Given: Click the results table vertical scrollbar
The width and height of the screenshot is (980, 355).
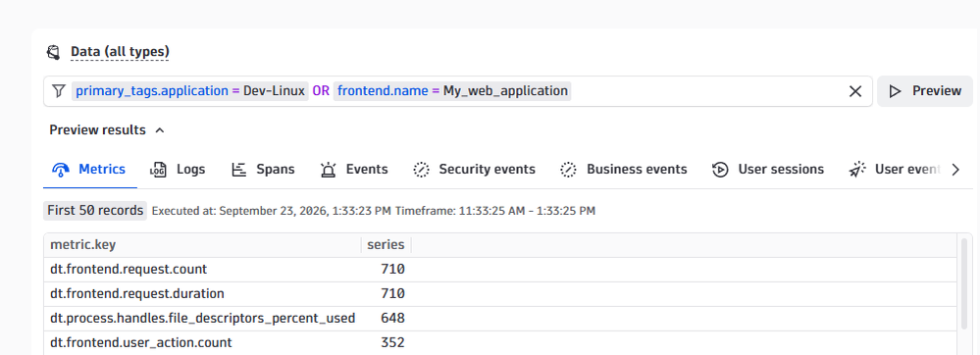Looking at the screenshot, I should pos(965,283).
